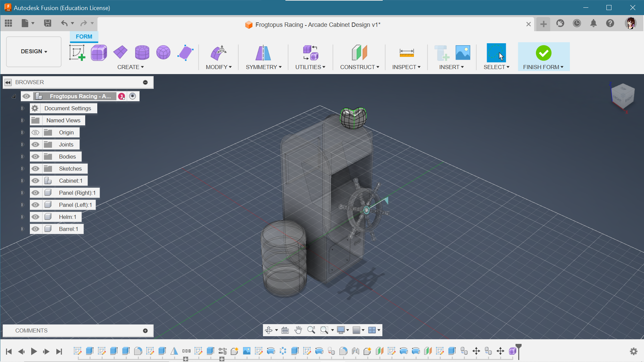
Task: Open the MODIFY dropdown menu
Action: click(219, 67)
